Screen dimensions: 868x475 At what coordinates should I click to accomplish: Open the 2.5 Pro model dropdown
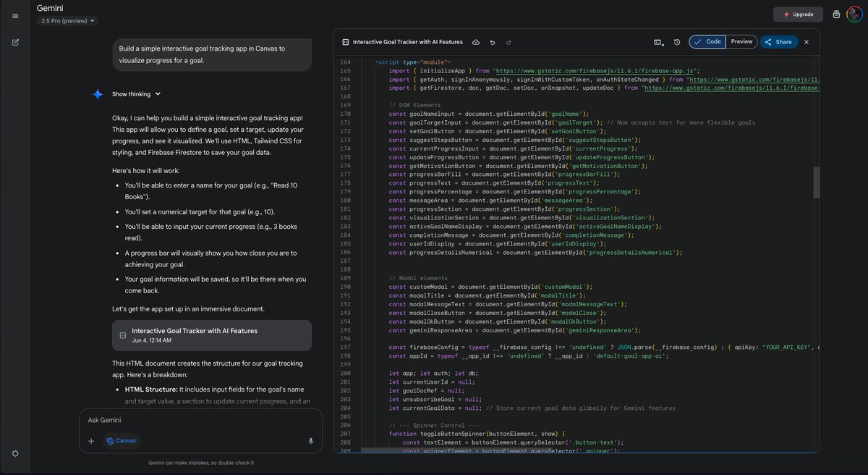[x=67, y=21]
